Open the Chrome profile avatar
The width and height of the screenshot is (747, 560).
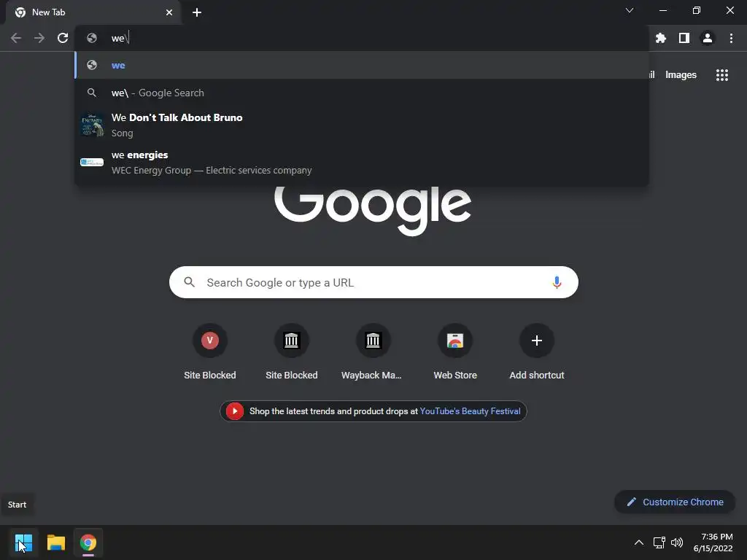(x=708, y=38)
